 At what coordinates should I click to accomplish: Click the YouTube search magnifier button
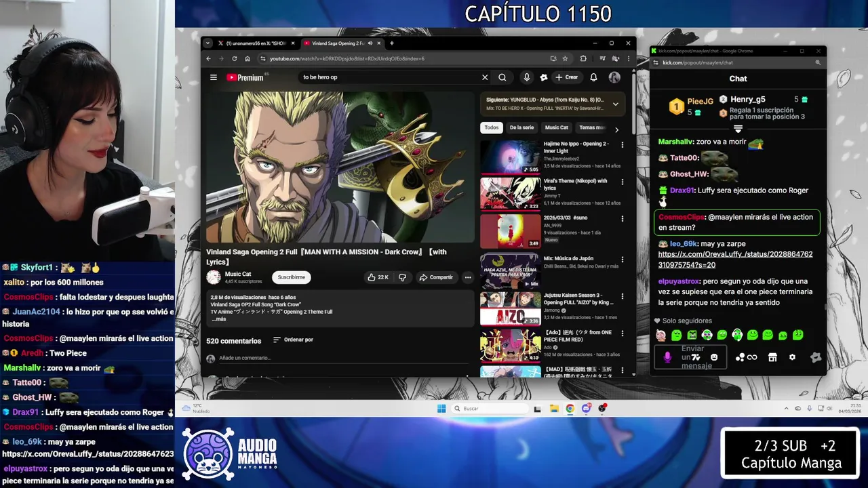point(502,77)
